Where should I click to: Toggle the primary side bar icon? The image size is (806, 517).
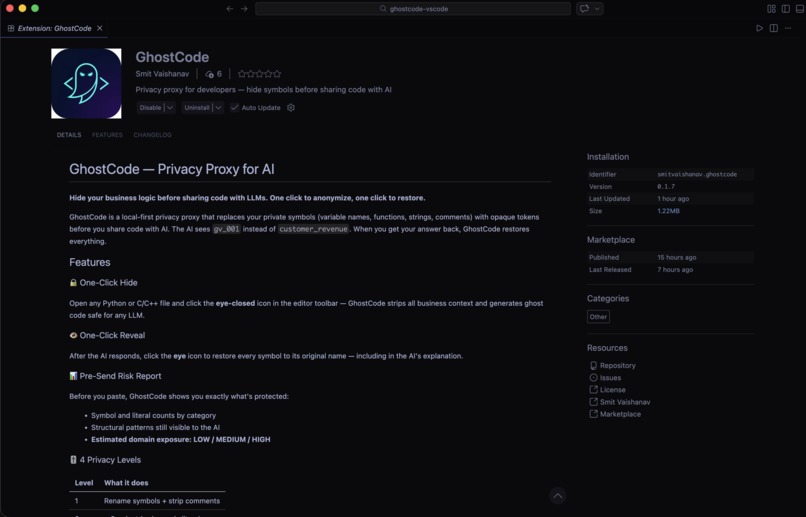click(x=785, y=9)
